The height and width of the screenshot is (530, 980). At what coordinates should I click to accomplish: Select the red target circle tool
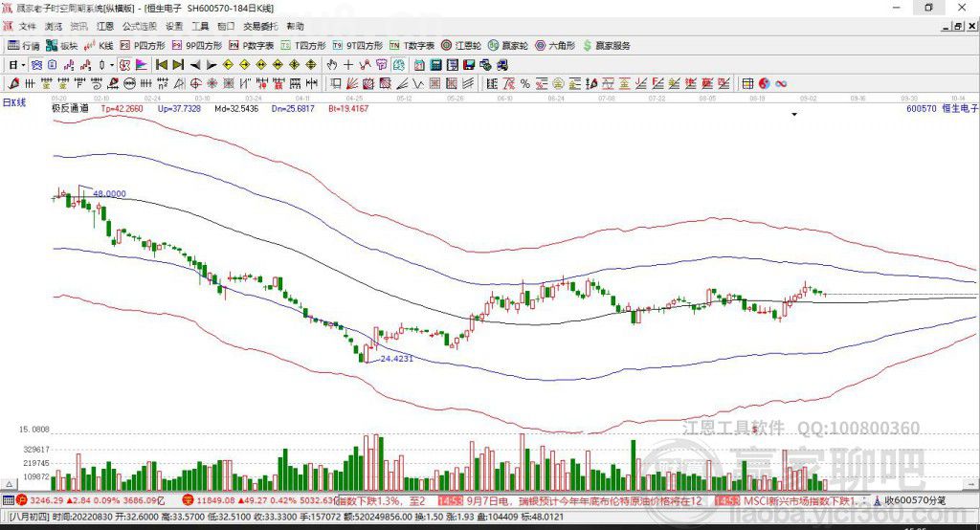pyautogui.click(x=195, y=84)
